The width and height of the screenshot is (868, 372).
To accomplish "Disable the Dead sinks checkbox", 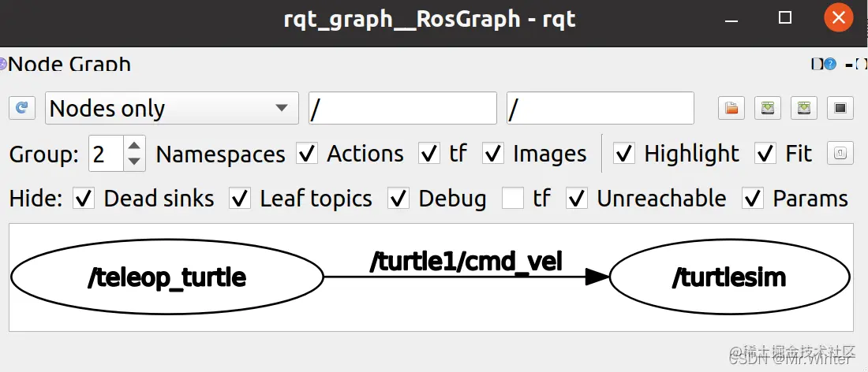I will [84, 199].
